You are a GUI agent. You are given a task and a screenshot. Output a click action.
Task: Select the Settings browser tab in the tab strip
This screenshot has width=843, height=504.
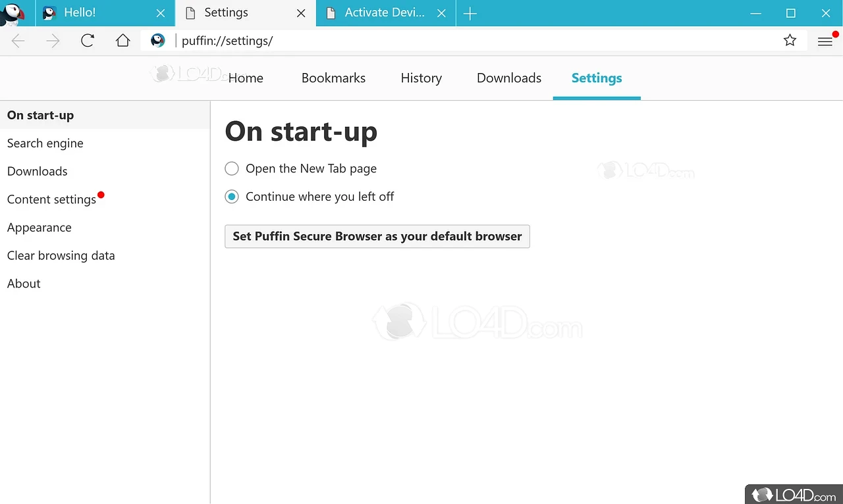tap(246, 13)
